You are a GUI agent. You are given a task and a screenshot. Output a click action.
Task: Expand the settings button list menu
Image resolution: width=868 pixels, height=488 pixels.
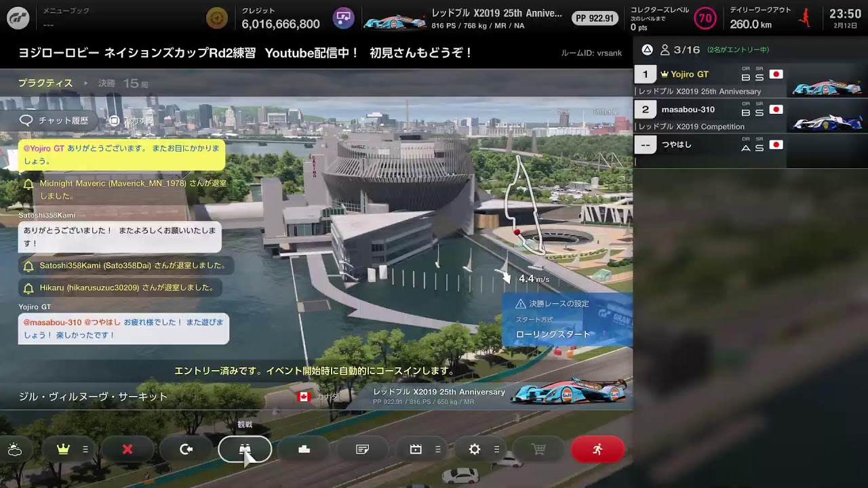(x=496, y=449)
